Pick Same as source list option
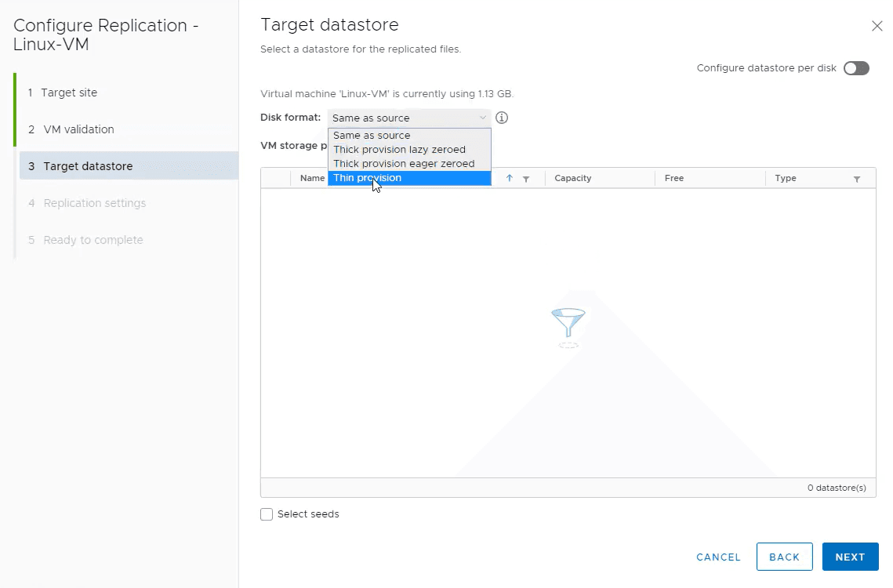 pos(372,136)
